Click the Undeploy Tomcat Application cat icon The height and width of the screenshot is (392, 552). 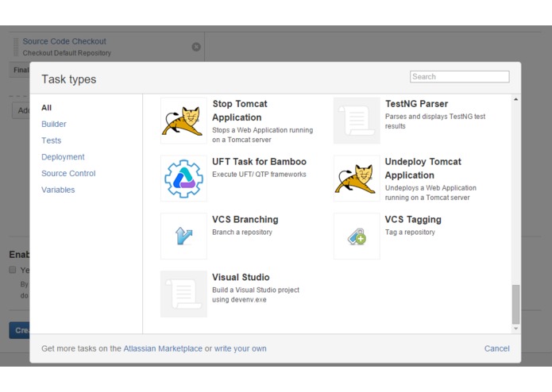click(357, 179)
